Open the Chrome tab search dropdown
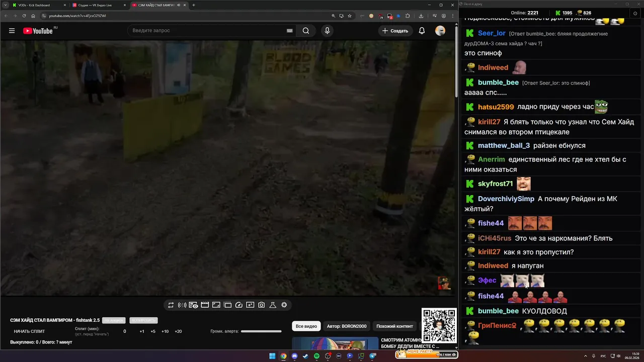644x362 pixels. pos(6,5)
